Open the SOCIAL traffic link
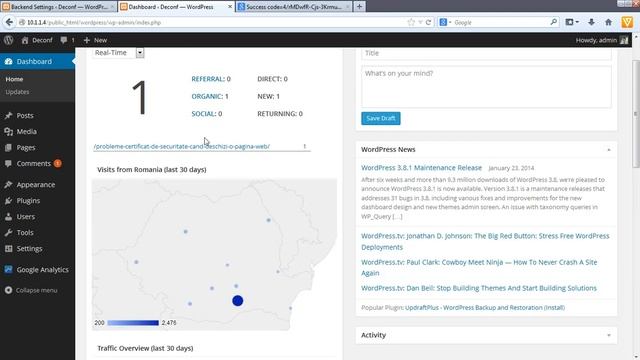This screenshot has width=640, height=360. [203, 113]
